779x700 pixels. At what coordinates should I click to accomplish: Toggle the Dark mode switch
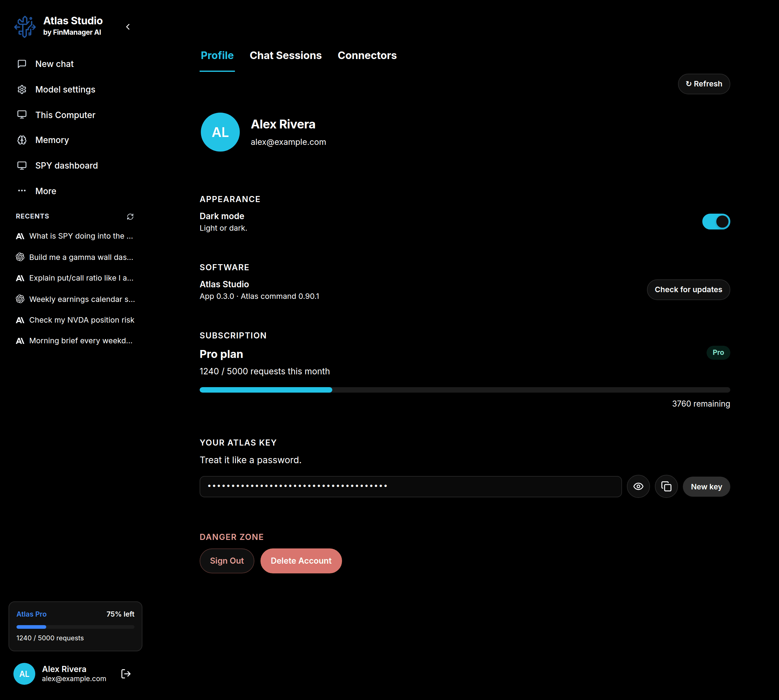pos(716,222)
